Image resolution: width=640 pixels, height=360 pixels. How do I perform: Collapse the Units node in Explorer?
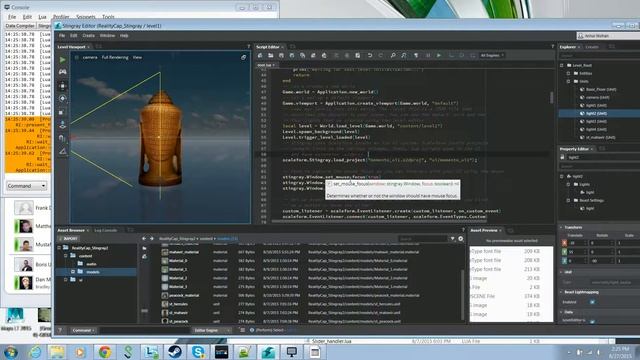pos(568,81)
